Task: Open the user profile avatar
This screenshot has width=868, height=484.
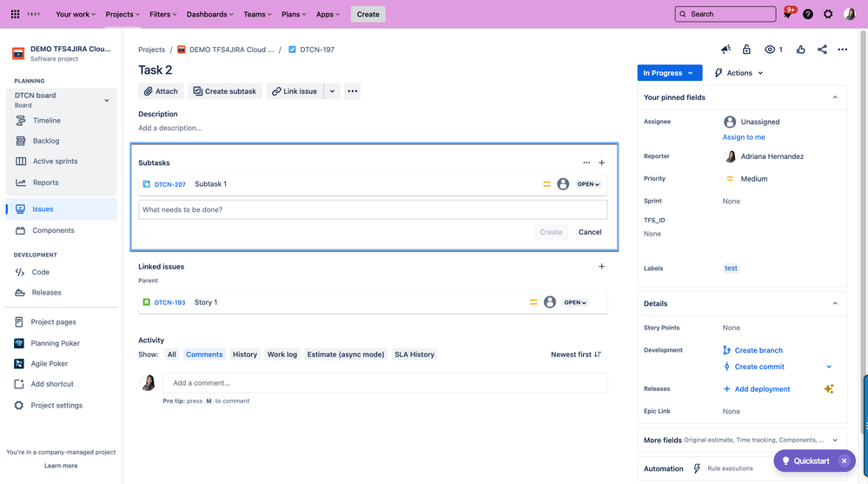Action: coord(850,14)
